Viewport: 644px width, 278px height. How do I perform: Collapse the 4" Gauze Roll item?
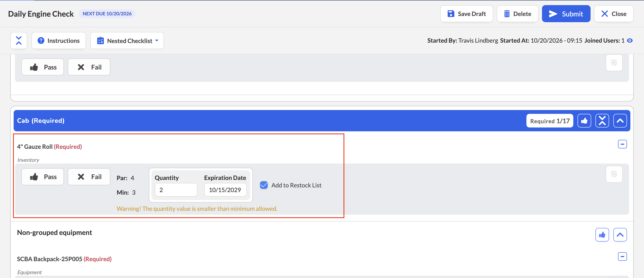[x=622, y=144]
